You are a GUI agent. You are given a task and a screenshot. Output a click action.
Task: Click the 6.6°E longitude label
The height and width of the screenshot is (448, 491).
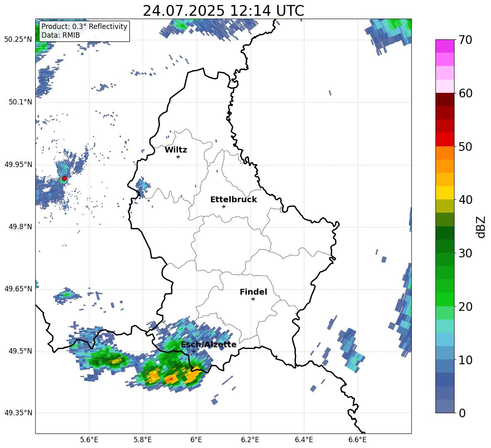pyautogui.click(x=357, y=440)
